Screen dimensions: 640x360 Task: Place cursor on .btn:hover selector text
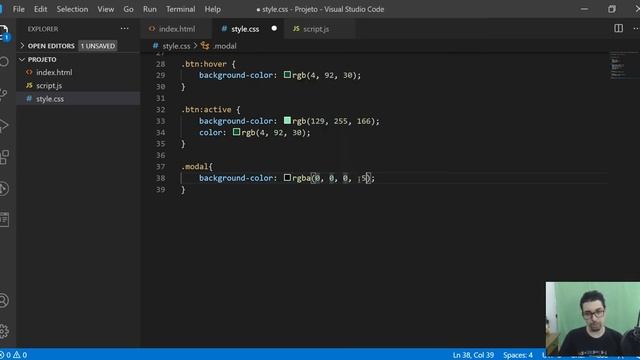tap(204, 64)
